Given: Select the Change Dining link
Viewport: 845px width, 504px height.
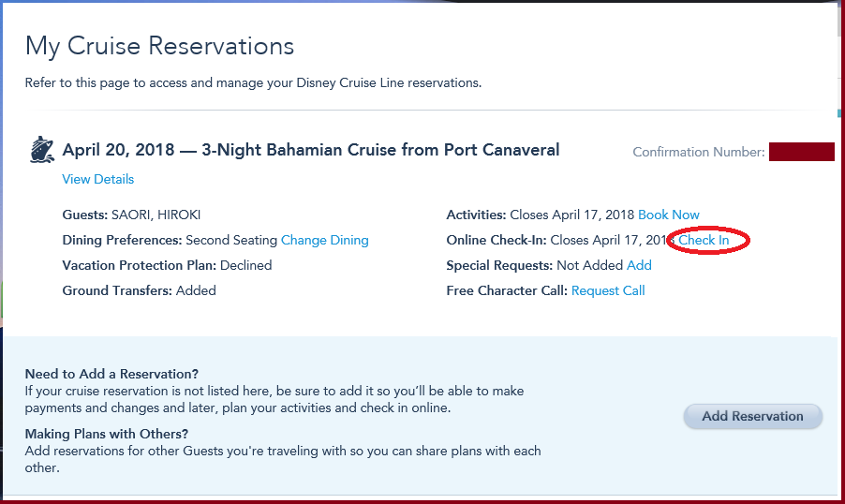Looking at the screenshot, I should [325, 240].
